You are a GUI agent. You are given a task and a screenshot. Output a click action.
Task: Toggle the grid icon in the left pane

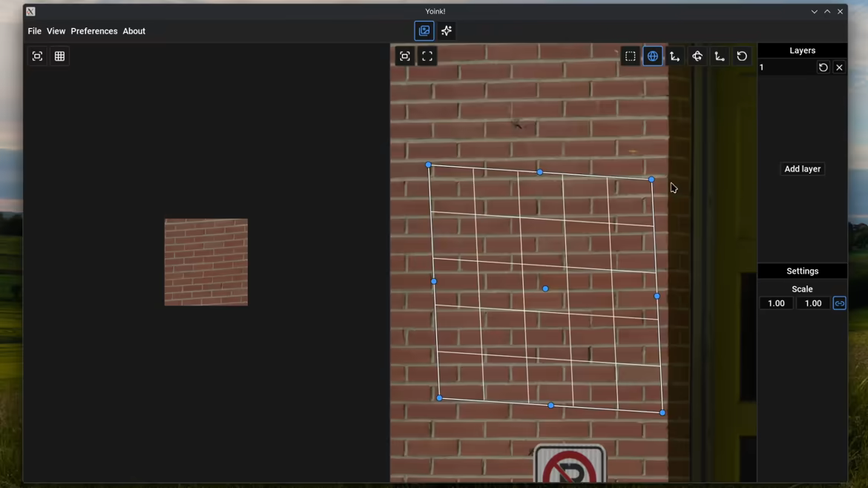point(60,56)
